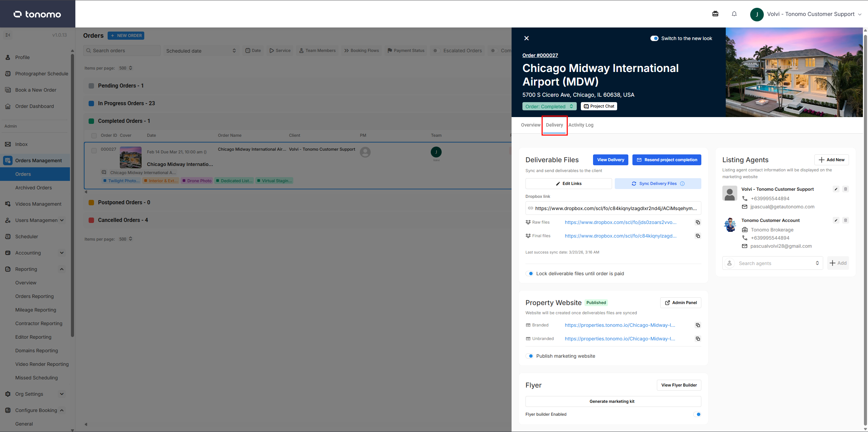
Task: Open the notifications bell
Action: tap(734, 14)
